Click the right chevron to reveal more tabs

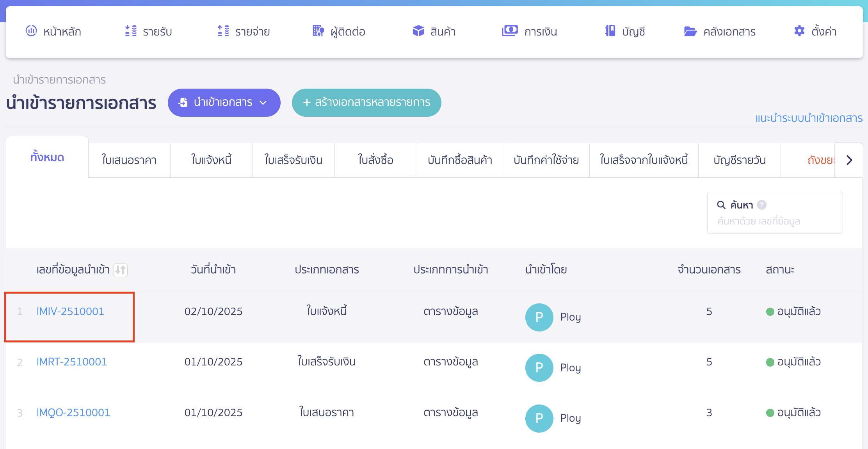(849, 160)
